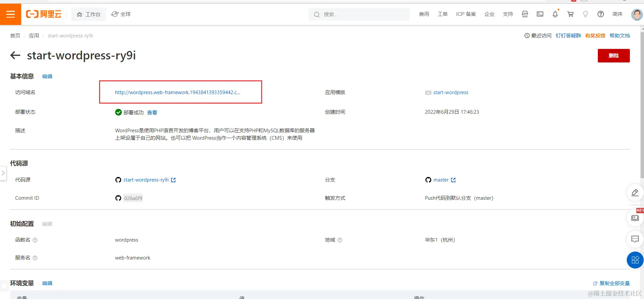This screenshot has height=299, width=644.
Task: Open the 工单 menu
Action: (442, 14)
